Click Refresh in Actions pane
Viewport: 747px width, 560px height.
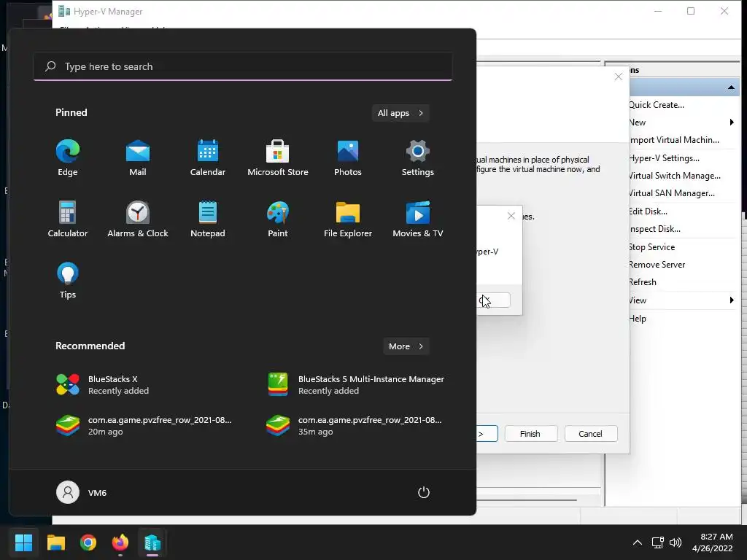[643, 282]
